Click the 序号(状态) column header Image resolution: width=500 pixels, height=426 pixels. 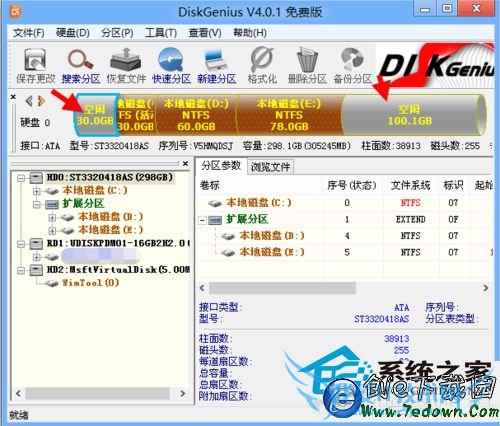click(x=353, y=185)
